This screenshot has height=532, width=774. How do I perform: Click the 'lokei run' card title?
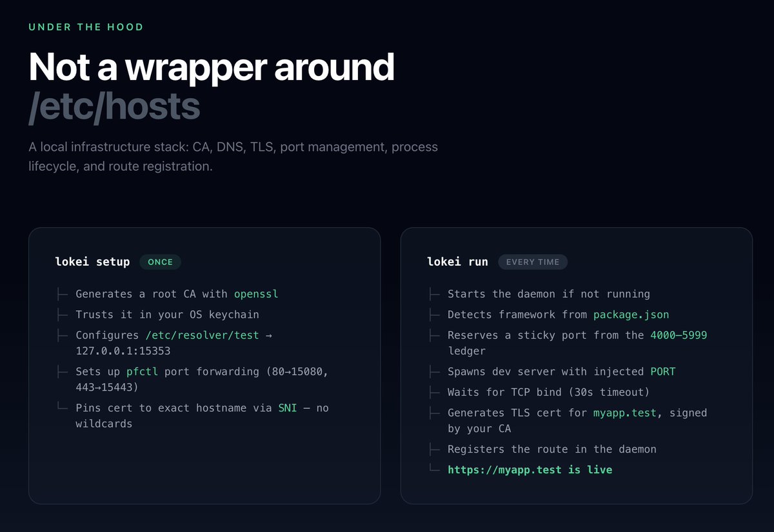[x=457, y=262]
